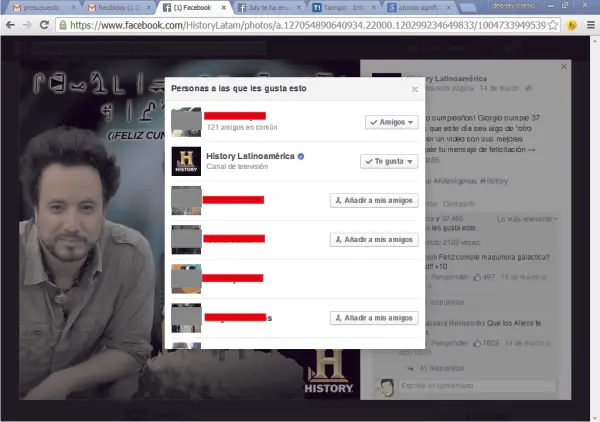Close the Taringa tab
Screen dimensions: 600x422
(x=374, y=8)
